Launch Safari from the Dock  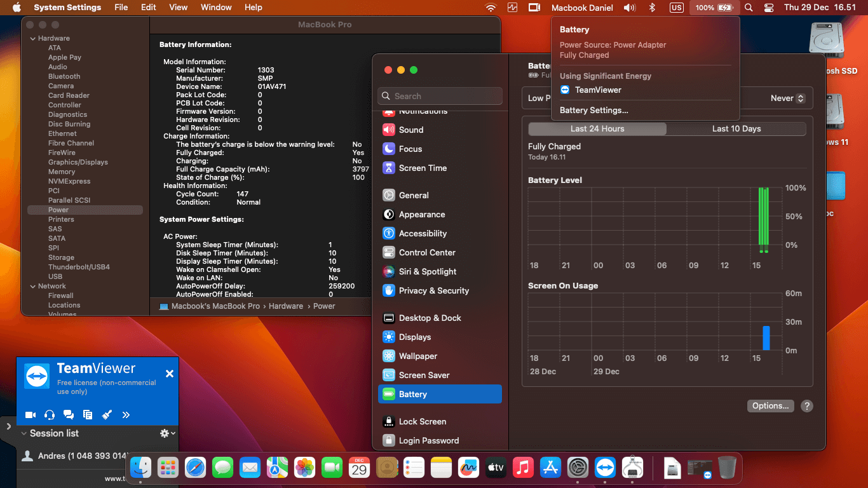click(x=195, y=468)
